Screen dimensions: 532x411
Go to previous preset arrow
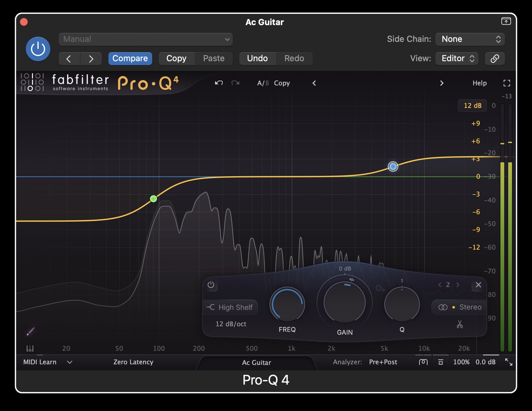69,59
